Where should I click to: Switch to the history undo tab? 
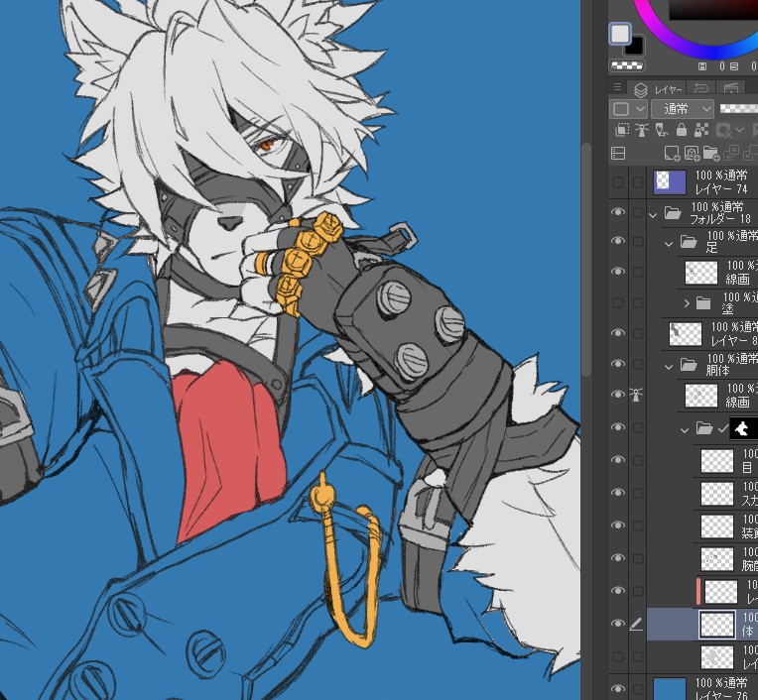[x=701, y=88]
